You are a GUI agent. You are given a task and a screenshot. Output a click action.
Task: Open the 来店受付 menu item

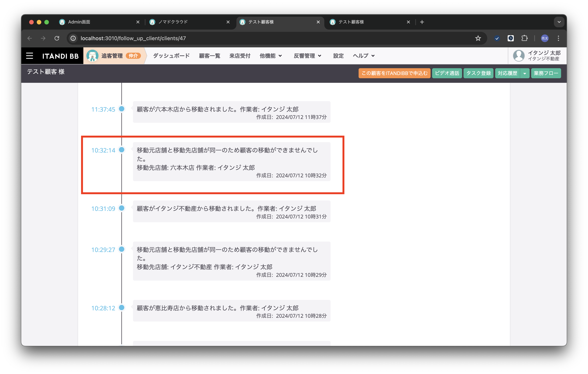click(240, 56)
